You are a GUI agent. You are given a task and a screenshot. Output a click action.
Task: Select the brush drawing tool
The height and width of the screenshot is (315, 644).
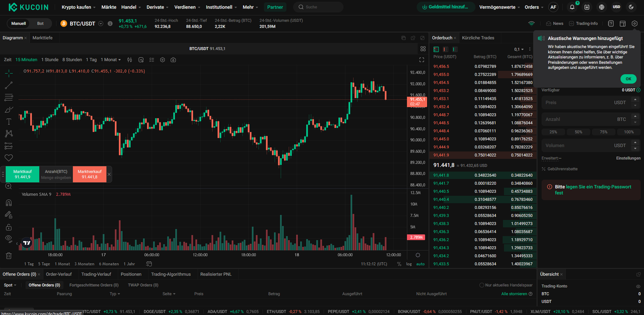point(9,109)
